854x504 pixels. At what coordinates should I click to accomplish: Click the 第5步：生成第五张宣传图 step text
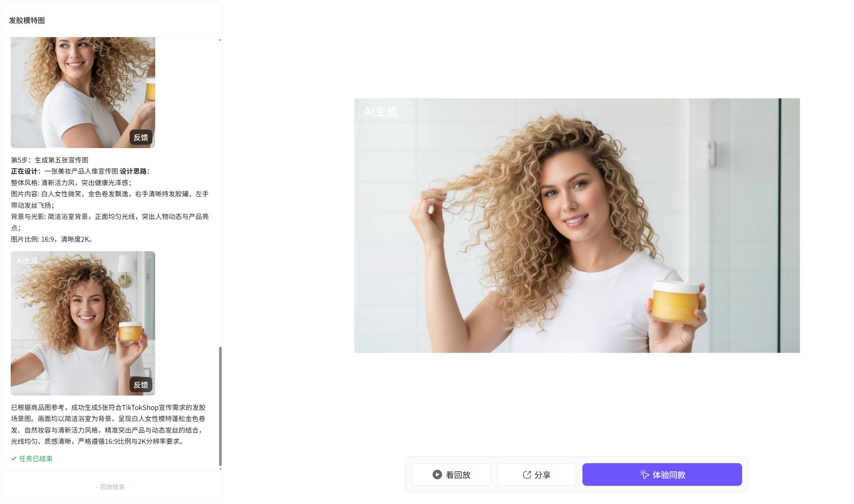(x=50, y=160)
